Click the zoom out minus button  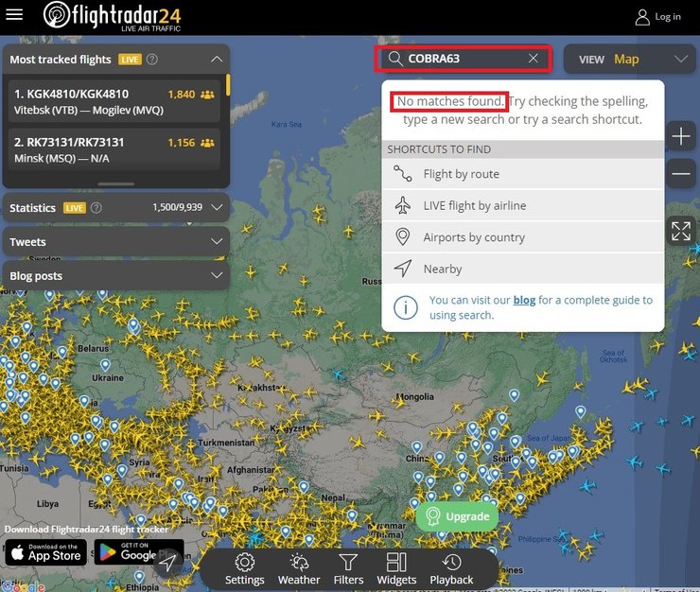pyautogui.click(x=681, y=174)
